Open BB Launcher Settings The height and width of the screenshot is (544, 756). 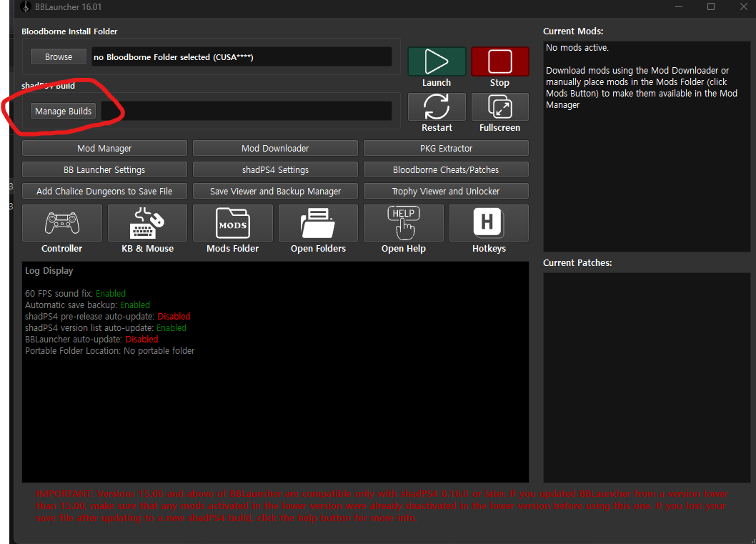[104, 169]
